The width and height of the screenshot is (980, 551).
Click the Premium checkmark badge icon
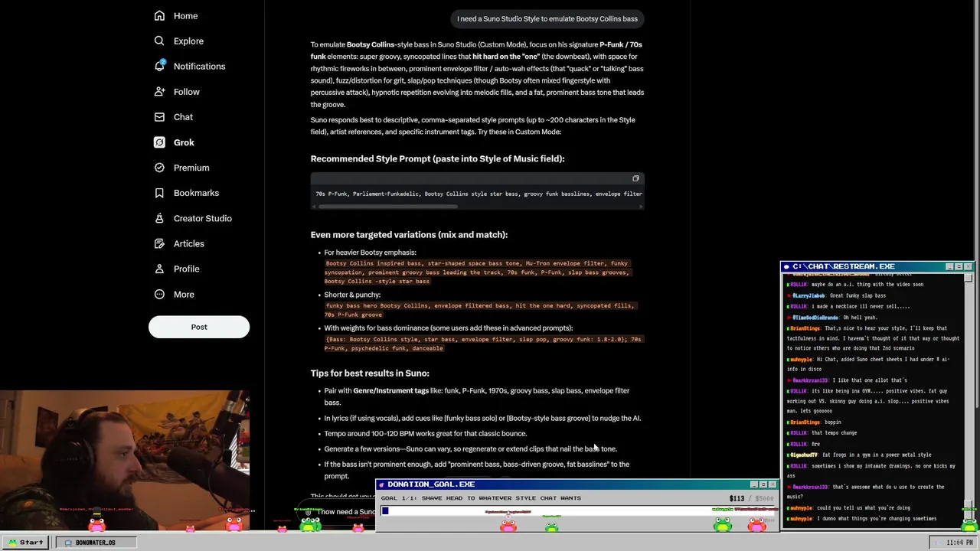[159, 167]
